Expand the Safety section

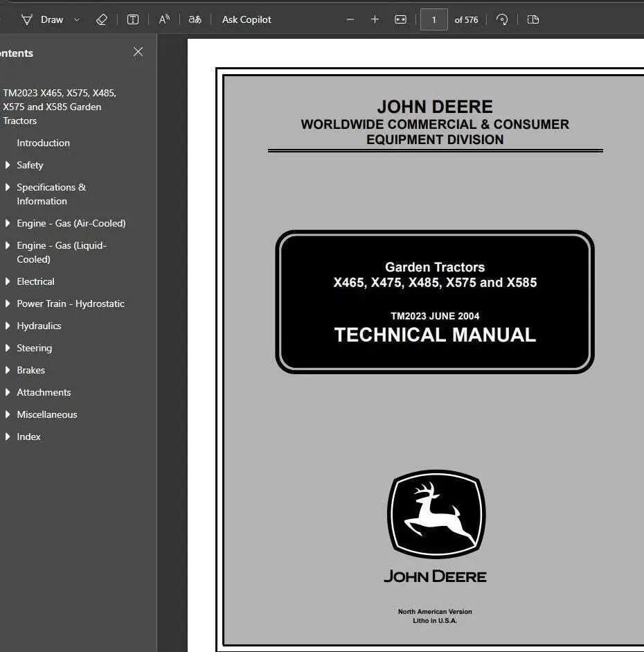(8, 165)
